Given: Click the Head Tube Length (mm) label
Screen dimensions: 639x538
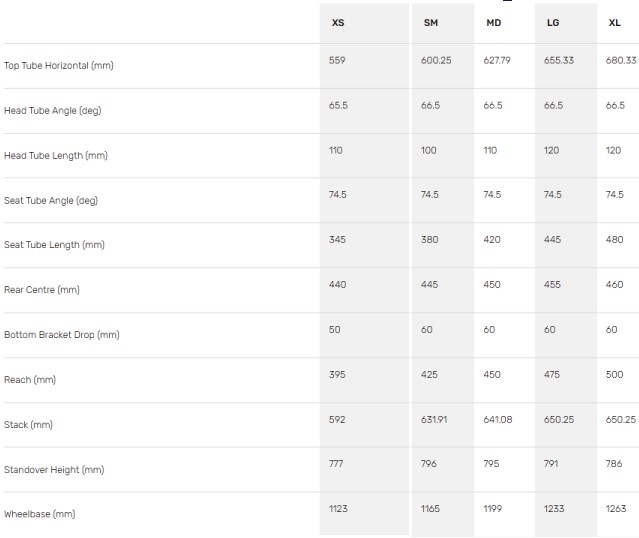Looking at the screenshot, I should coord(55,156).
